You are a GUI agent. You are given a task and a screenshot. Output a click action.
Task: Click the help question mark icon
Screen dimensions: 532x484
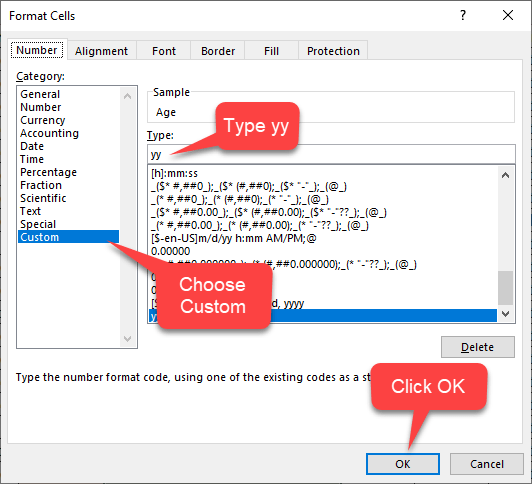[463, 16]
